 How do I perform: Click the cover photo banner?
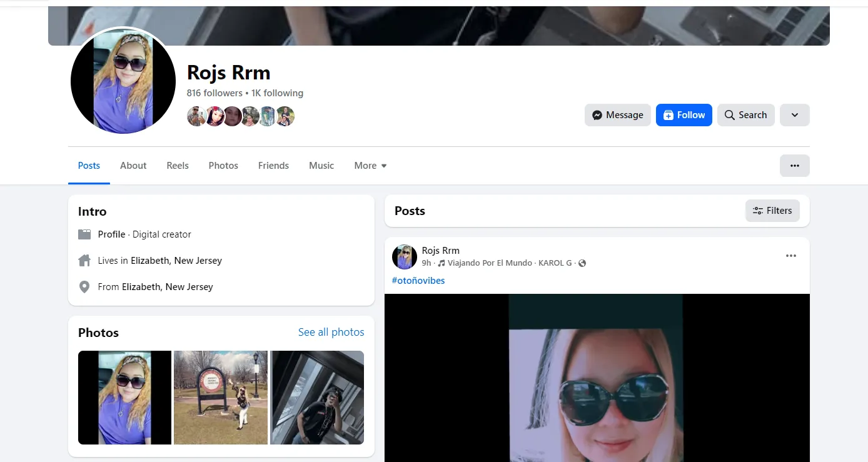click(439, 26)
